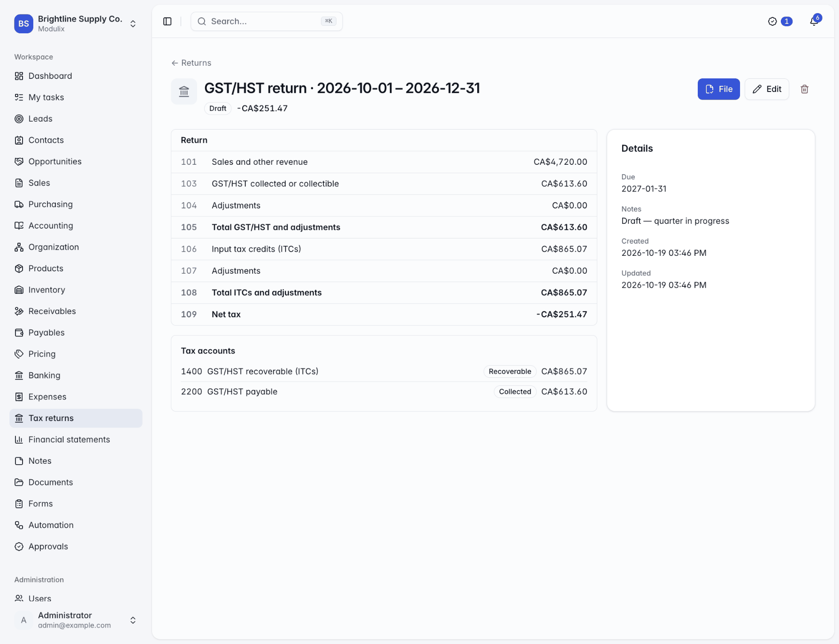Click the My tasks icon

[19, 97]
